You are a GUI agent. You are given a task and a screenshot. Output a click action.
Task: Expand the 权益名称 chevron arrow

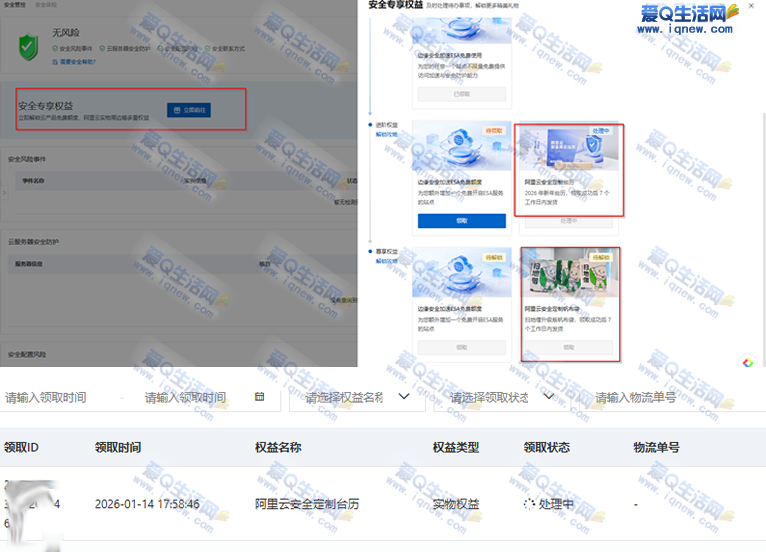pos(404,396)
